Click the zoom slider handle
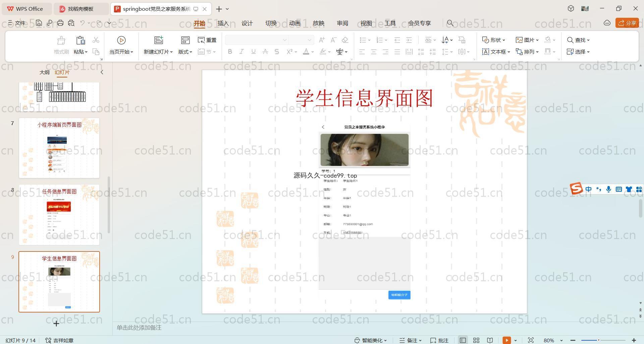The width and height of the screenshot is (644, 344). click(x=598, y=340)
